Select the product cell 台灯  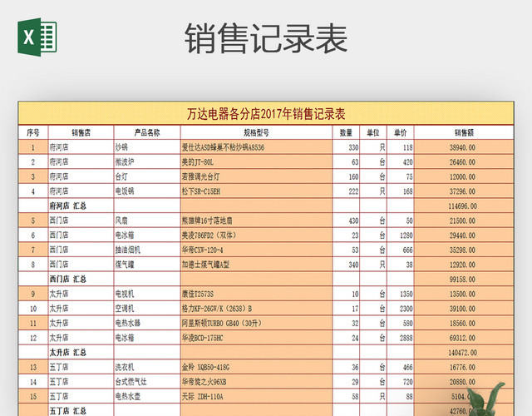(147, 176)
